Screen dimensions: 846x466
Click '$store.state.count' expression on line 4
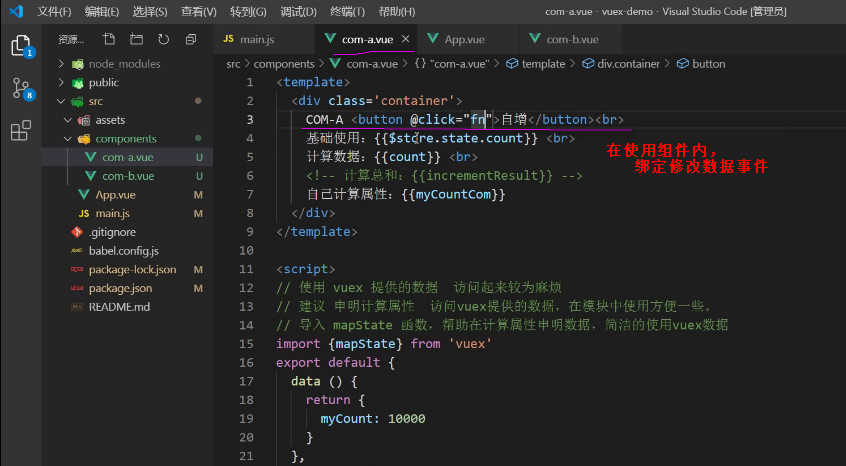coord(456,139)
